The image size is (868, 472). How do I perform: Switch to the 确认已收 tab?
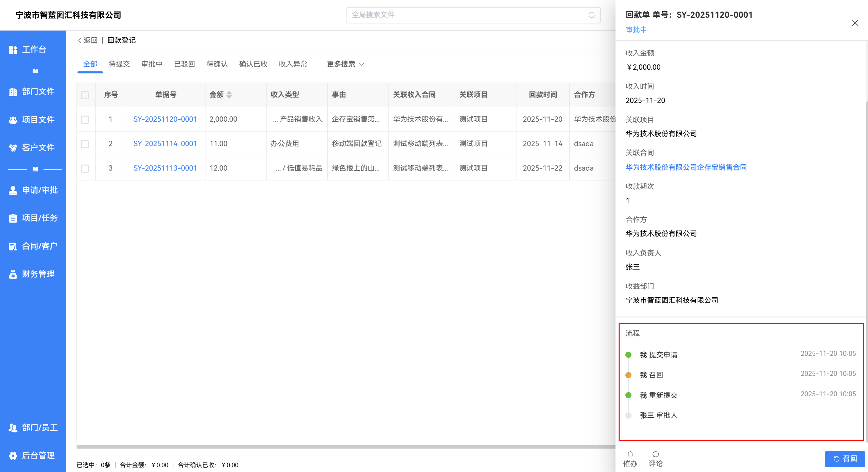click(x=253, y=64)
